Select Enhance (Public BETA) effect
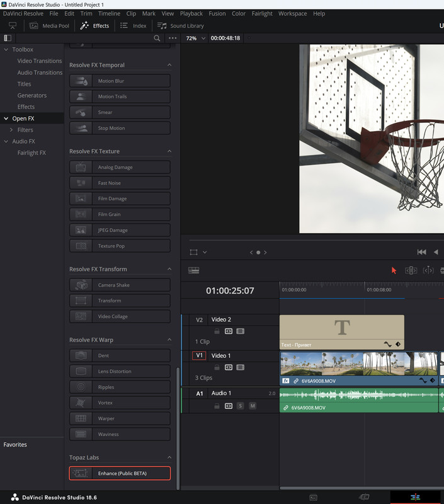The image size is (444, 504). (120, 473)
